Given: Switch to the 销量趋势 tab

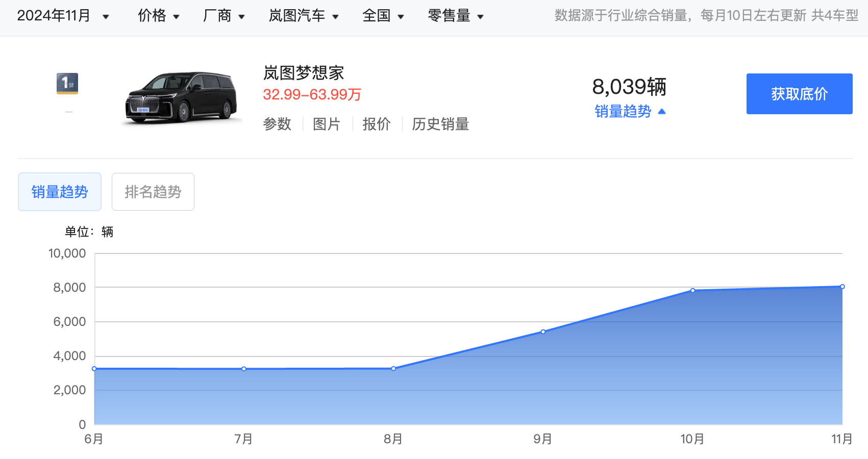Looking at the screenshot, I should (x=60, y=192).
